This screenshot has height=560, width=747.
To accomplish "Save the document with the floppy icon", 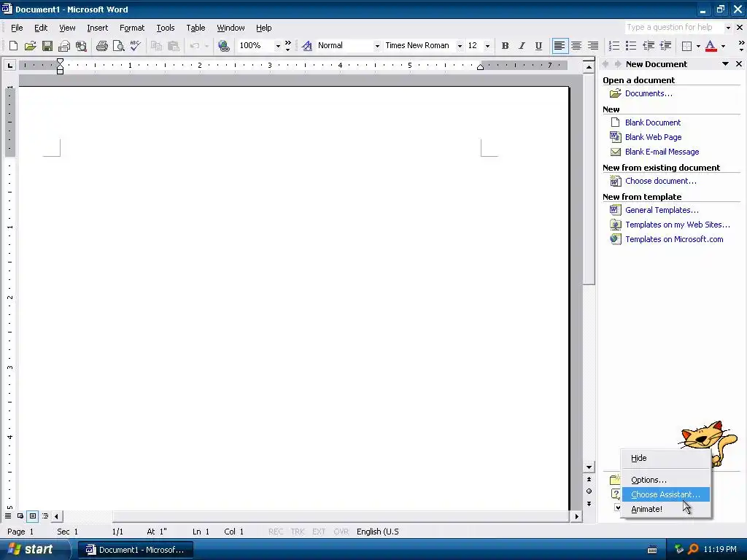I will tap(47, 46).
